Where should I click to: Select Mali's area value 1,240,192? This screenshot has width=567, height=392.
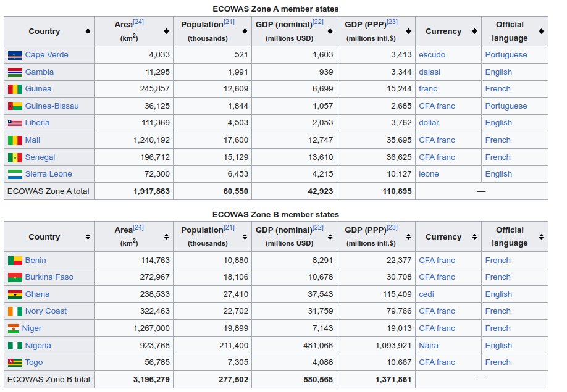[151, 140]
